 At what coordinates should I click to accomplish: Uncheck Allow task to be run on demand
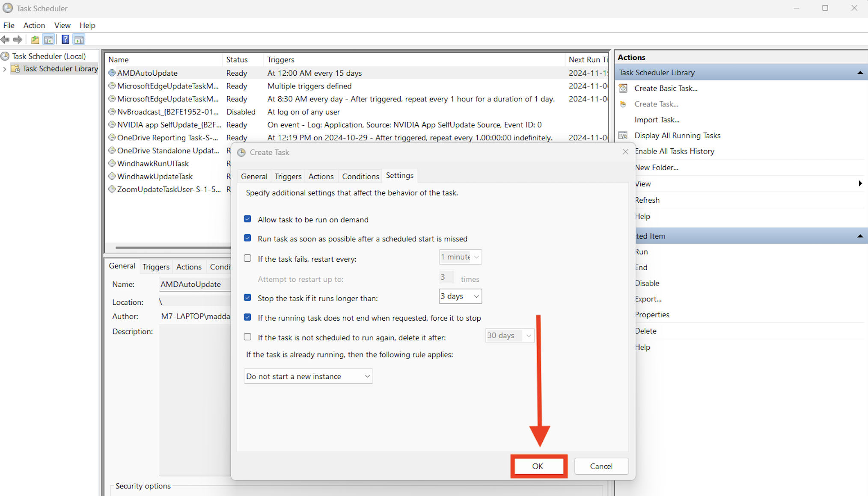click(247, 219)
